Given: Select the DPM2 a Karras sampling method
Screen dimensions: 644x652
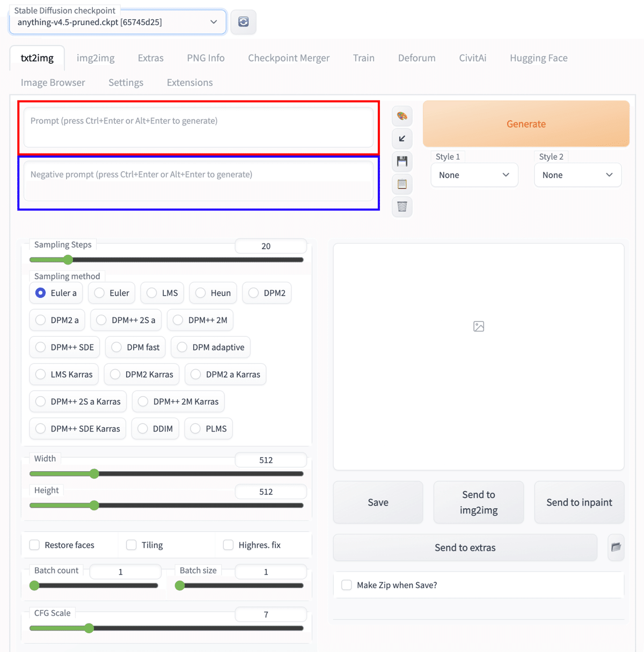Looking at the screenshot, I should 225,375.
